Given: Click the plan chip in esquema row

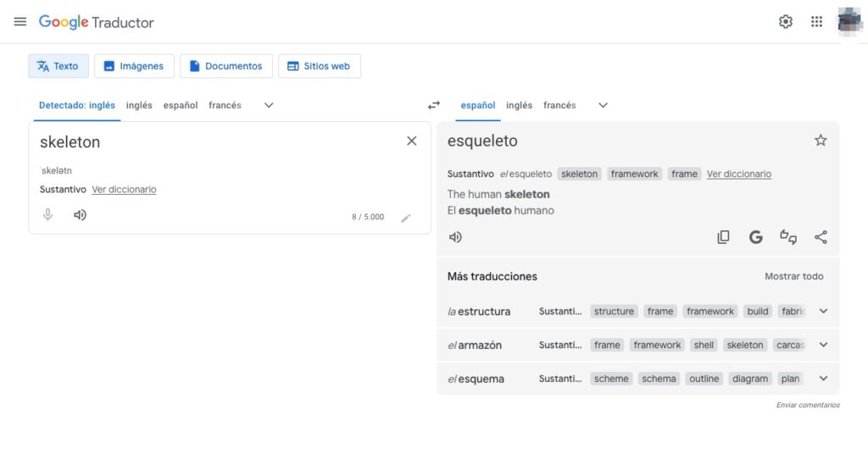Looking at the screenshot, I should coord(790,379).
